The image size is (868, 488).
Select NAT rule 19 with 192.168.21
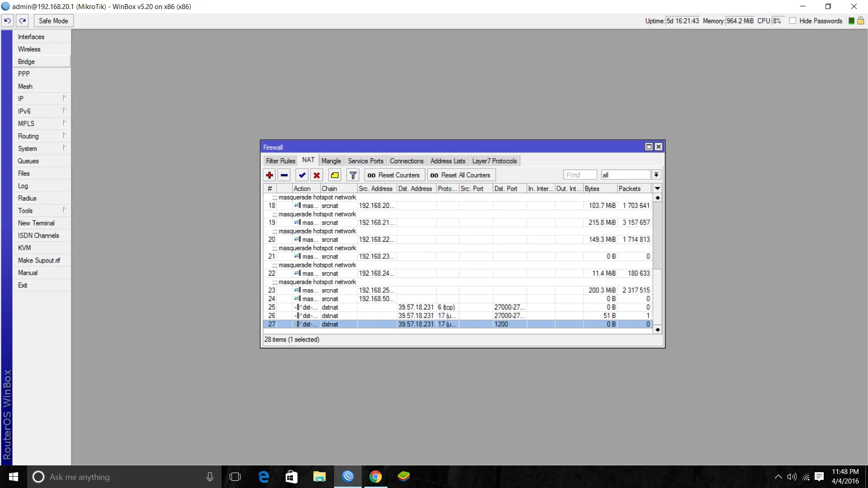pyautogui.click(x=458, y=222)
